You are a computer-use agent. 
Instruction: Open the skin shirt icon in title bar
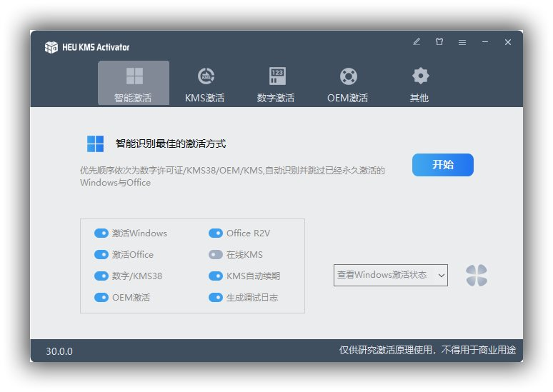click(439, 42)
